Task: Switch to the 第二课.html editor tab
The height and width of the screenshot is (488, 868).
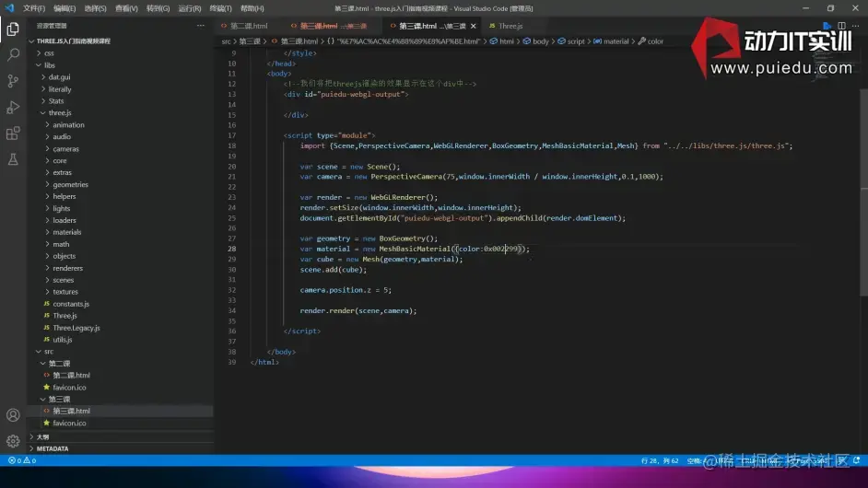Action: (248, 26)
